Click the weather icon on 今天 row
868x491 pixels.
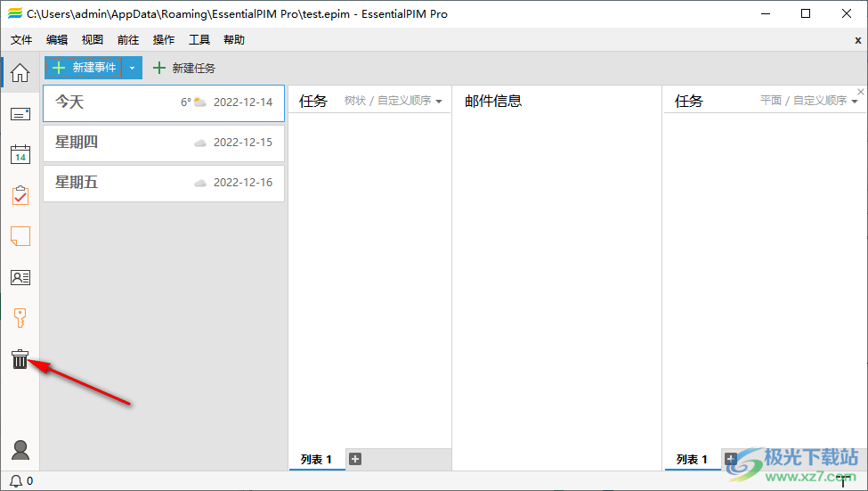point(199,102)
